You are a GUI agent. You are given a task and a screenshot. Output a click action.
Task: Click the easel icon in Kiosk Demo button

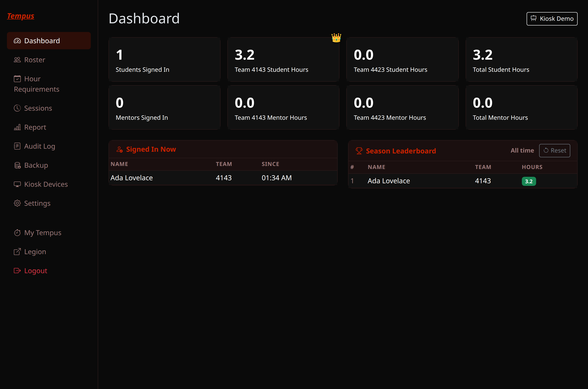(534, 19)
